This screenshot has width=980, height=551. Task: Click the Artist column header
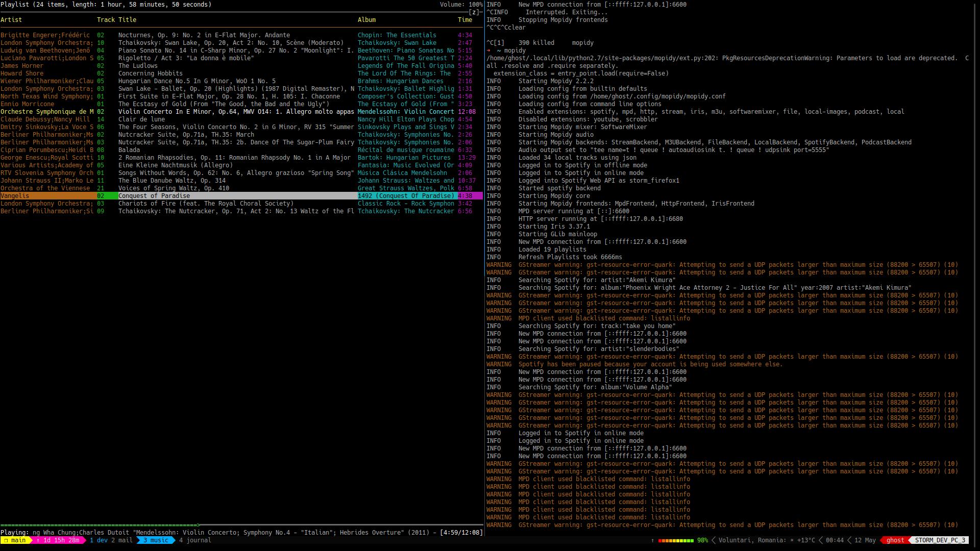(x=11, y=19)
